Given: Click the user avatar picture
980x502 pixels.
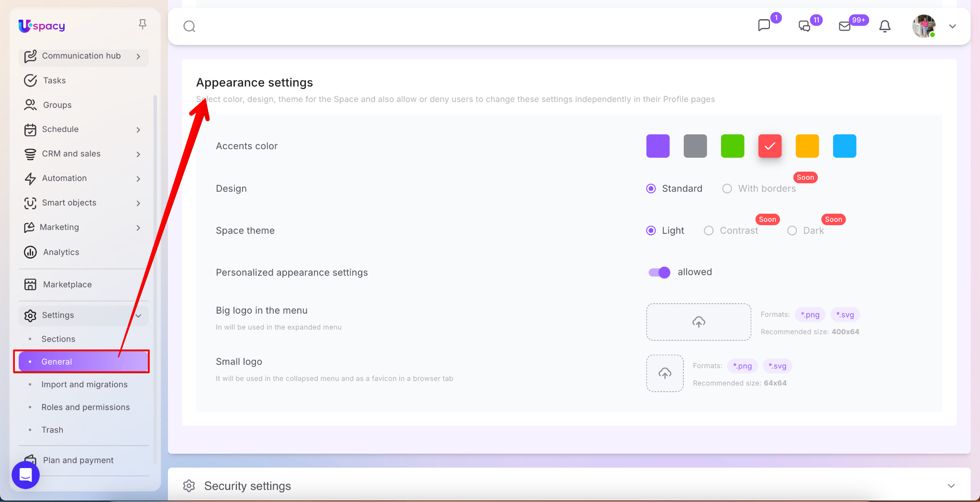Looking at the screenshot, I should [x=924, y=26].
